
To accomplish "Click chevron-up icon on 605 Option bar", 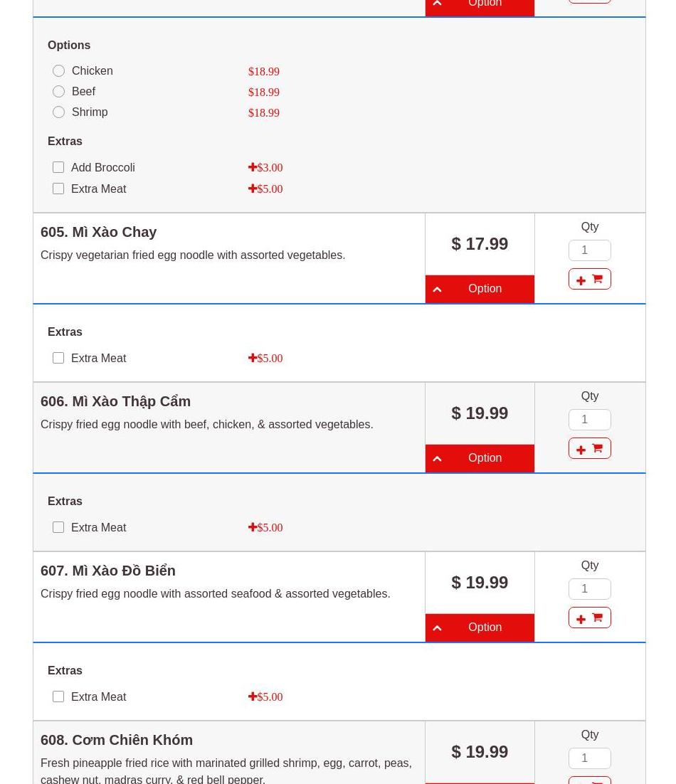I will pyautogui.click(x=437, y=290).
